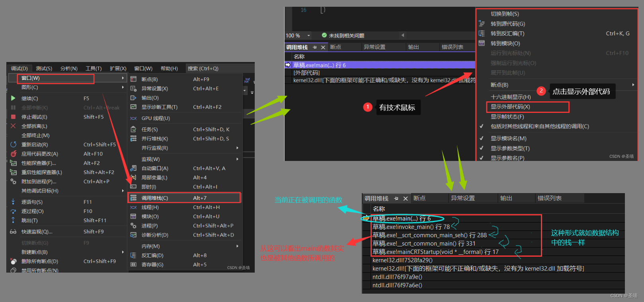Click the green play icon beside 继续(C)

coord(13,98)
